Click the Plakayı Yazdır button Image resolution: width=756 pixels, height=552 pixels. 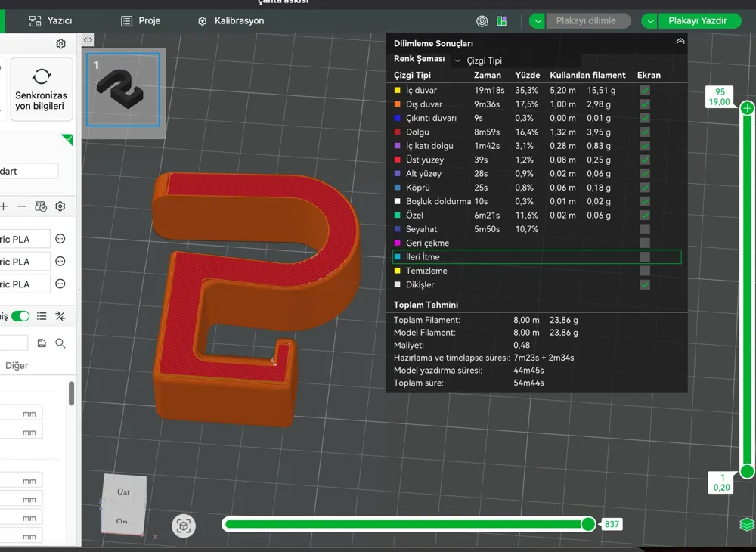tap(697, 20)
